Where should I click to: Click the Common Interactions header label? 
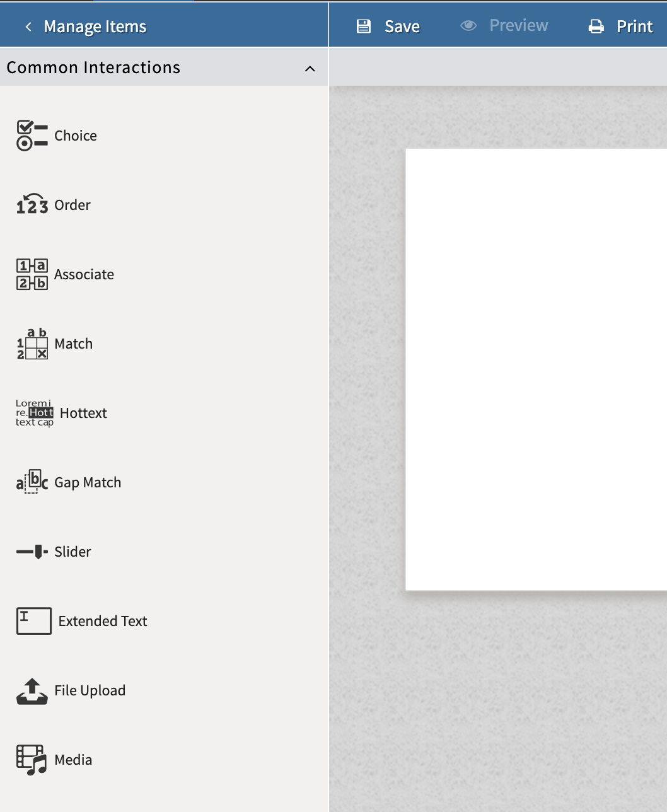tap(93, 67)
